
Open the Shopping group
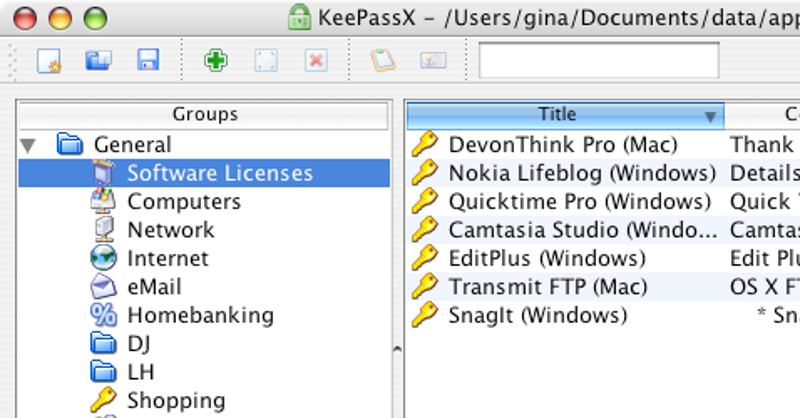(x=176, y=401)
